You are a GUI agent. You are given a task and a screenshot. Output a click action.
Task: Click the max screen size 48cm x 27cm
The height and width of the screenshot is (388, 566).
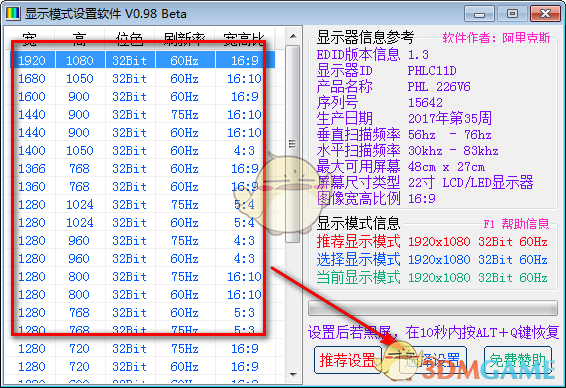coord(447,167)
